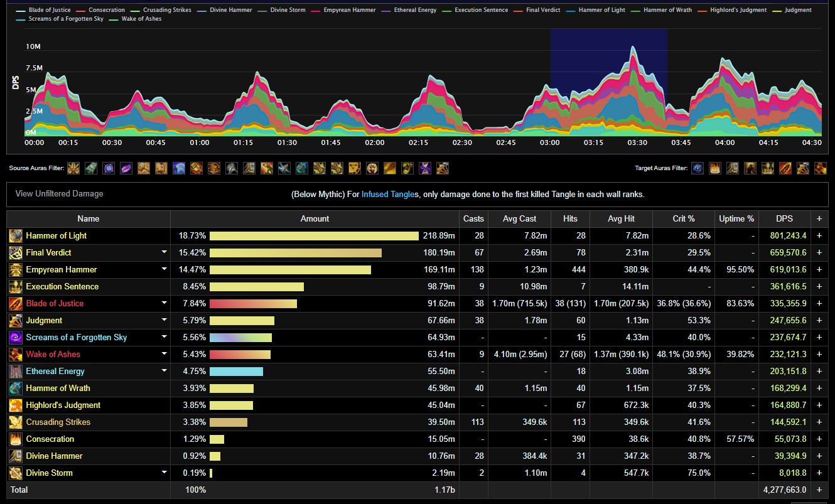Image resolution: width=835 pixels, height=504 pixels.
Task: Select the first Source Auras Filter icon
Action: [x=73, y=168]
